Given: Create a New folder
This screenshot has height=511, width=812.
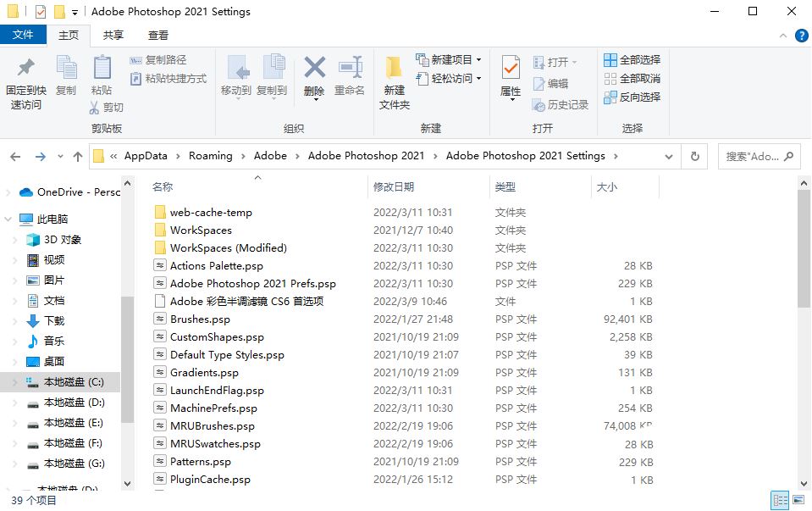Looking at the screenshot, I should pos(395,83).
